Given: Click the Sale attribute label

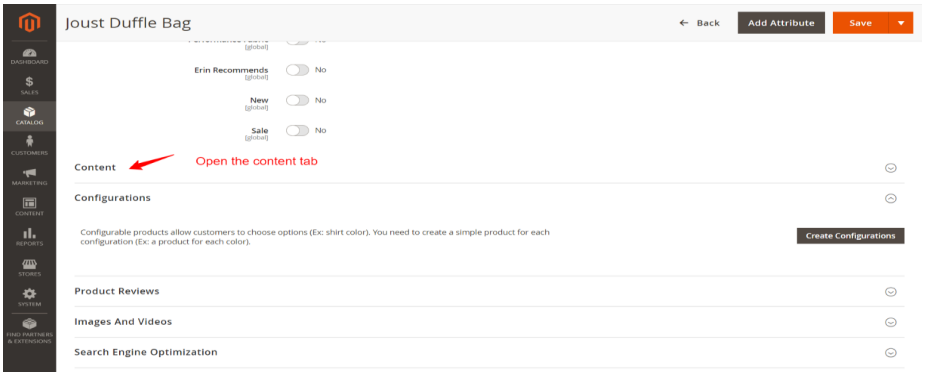Looking at the screenshot, I should point(260,131).
